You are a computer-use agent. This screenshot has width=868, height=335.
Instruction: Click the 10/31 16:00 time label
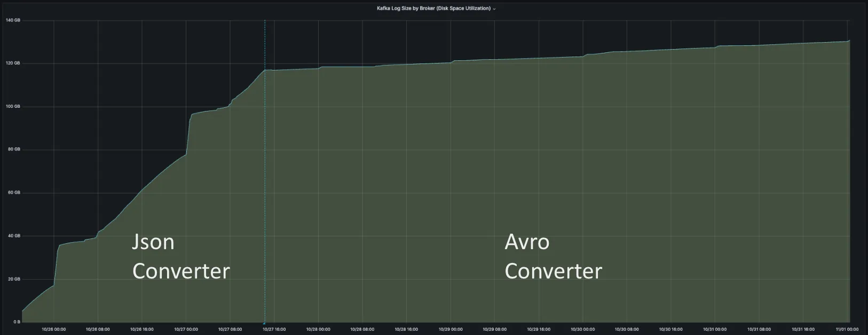pos(803,329)
